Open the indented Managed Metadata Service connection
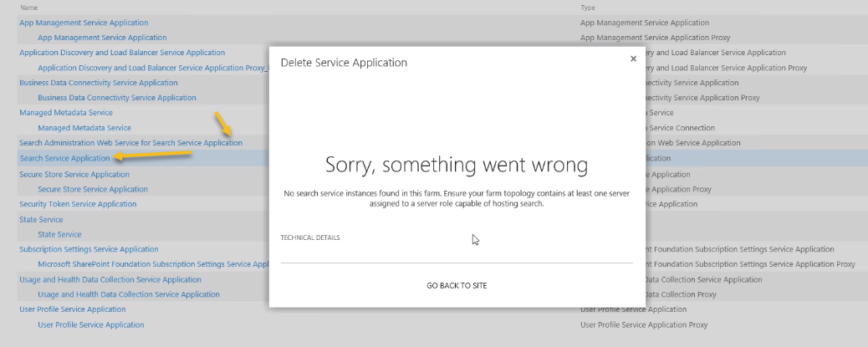The width and height of the screenshot is (868, 347). [x=84, y=128]
